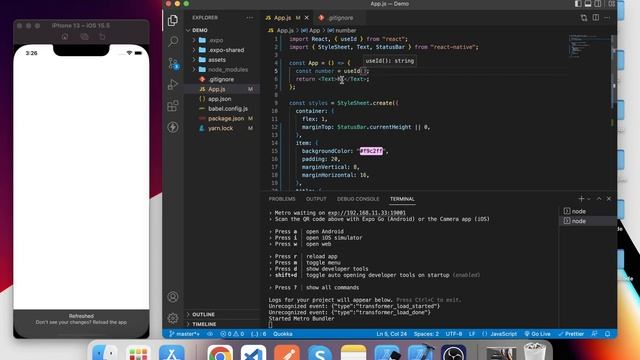640x360 pixels.
Task: Change the UTF-8 file encoding
Action: [x=453, y=334]
